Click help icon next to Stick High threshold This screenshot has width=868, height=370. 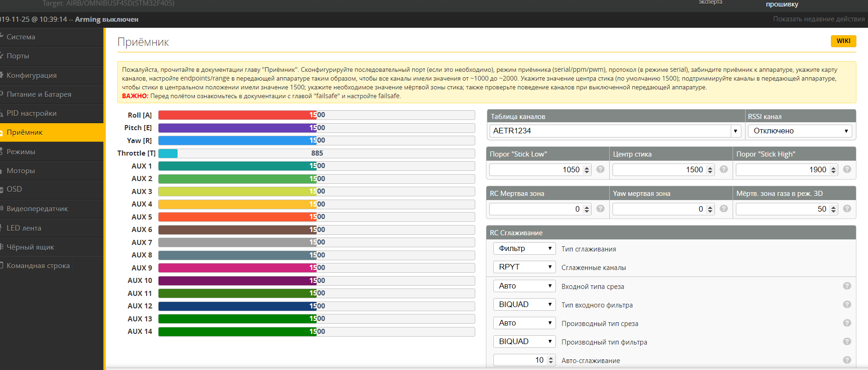click(847, 169)
